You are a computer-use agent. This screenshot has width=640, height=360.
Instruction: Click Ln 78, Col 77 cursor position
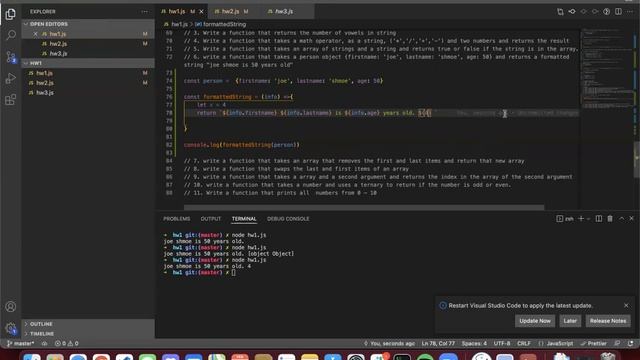pos(438,344)
